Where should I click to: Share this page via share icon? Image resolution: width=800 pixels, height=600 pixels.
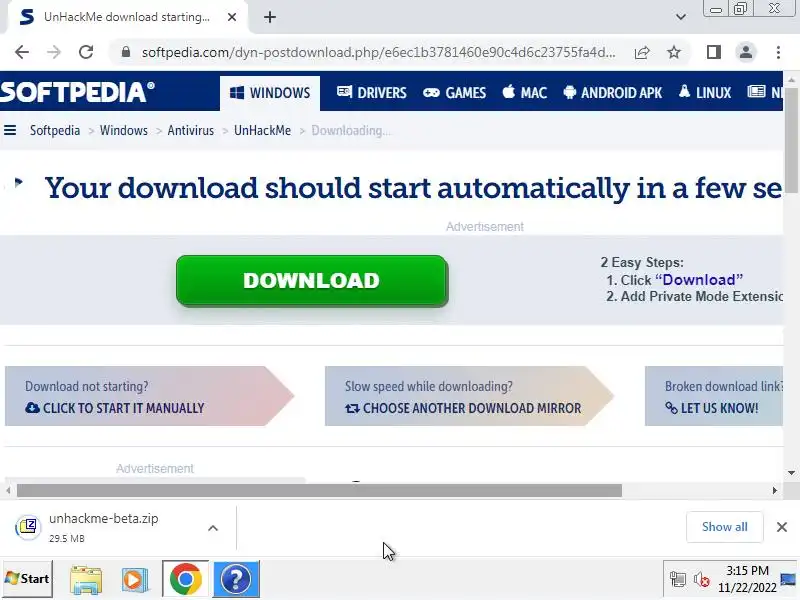pos(642,52)
